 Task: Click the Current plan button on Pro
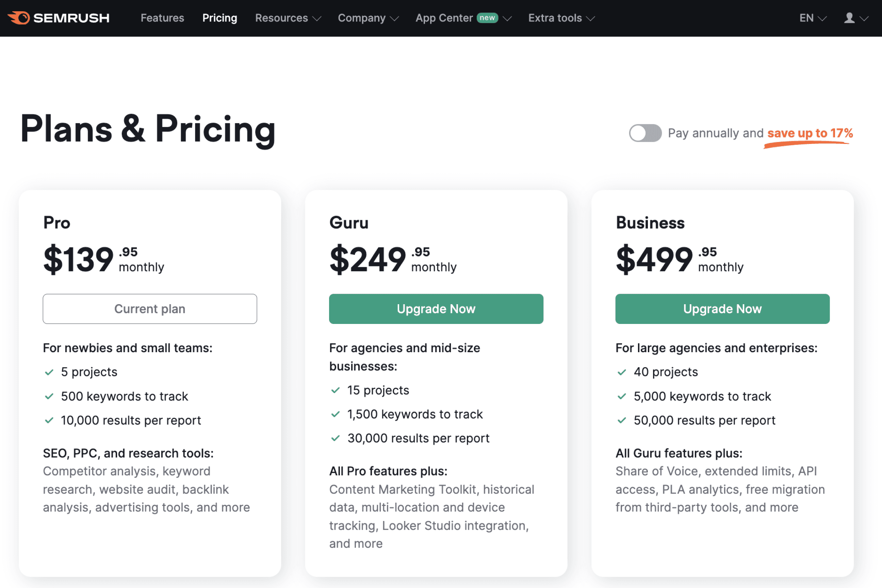[150, 309]
